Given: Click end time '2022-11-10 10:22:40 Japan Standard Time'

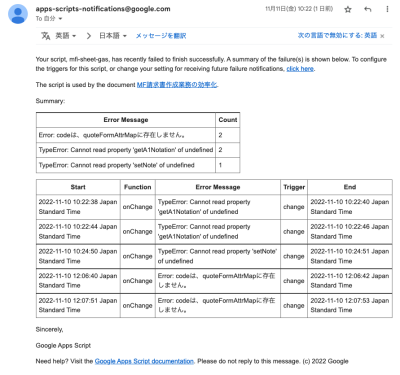Looking at the screenshot, I should (x=350, y=207).
